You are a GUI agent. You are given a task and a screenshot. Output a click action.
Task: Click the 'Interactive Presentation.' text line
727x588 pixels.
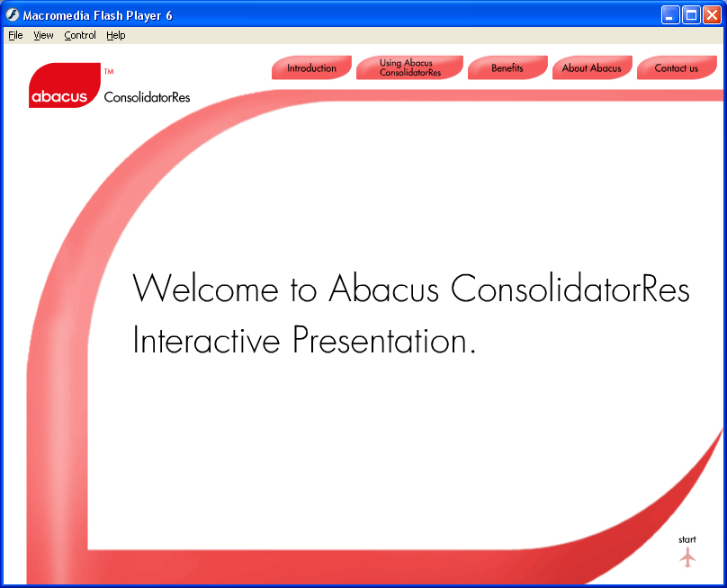304,340
